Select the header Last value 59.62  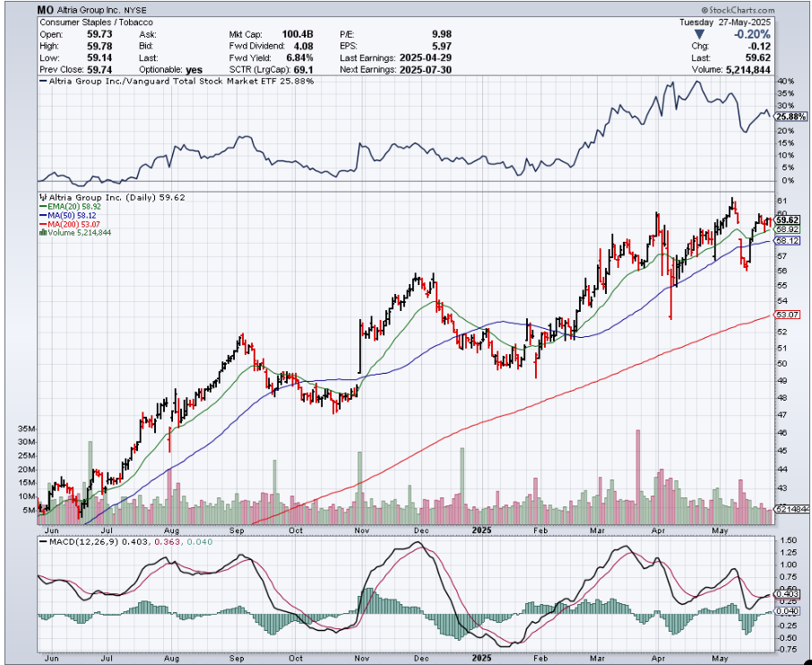click(x=758, y=58)
